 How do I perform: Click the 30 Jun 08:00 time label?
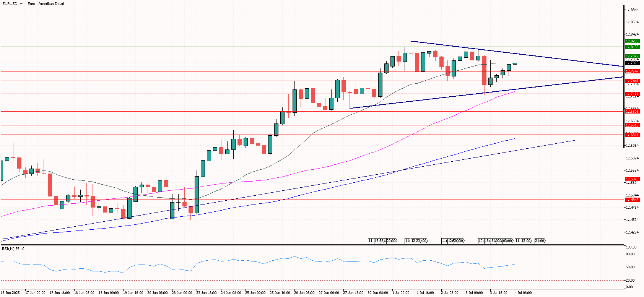click(x=378, y=293)
